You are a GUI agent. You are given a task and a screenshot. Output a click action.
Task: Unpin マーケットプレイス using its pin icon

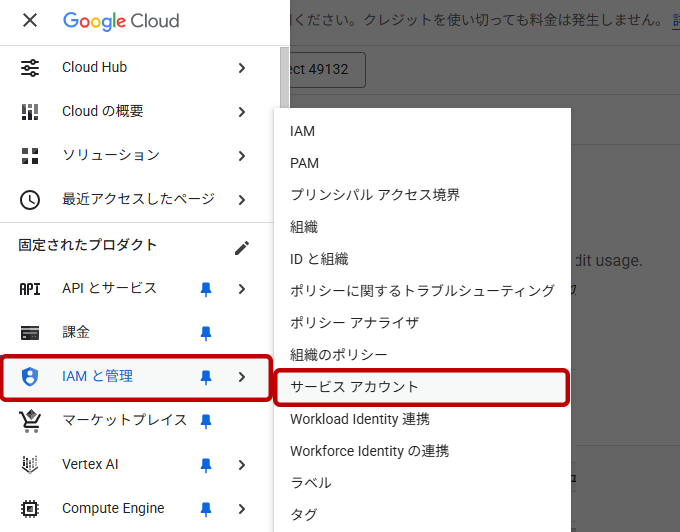[206, 421]
